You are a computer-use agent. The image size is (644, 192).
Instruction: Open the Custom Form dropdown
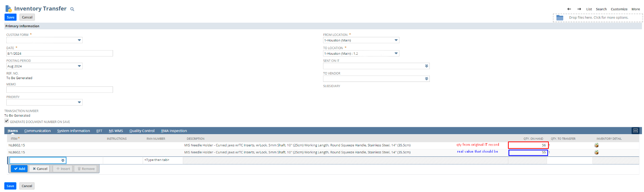coord(80,40)
